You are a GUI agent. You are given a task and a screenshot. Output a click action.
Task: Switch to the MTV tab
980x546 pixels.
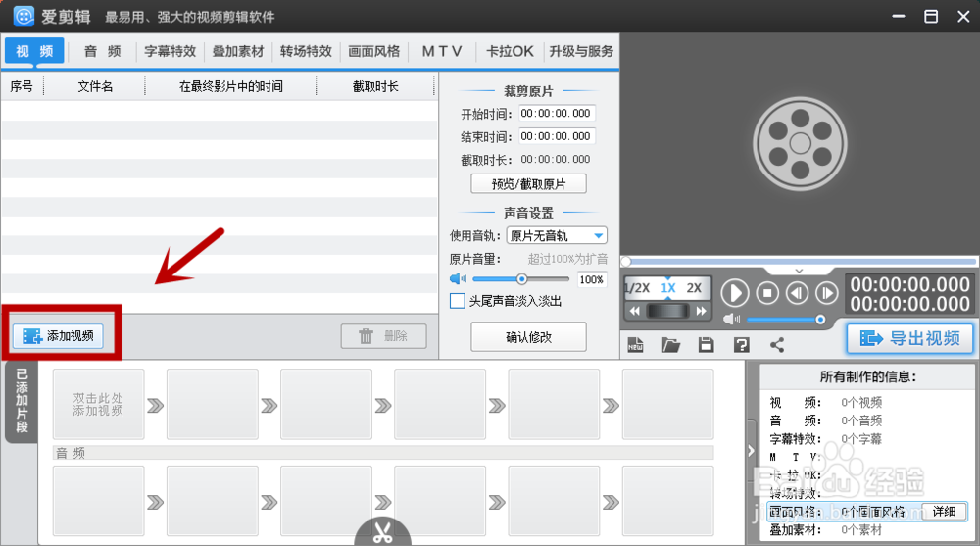pyautogui.click(x=442, y=51)
